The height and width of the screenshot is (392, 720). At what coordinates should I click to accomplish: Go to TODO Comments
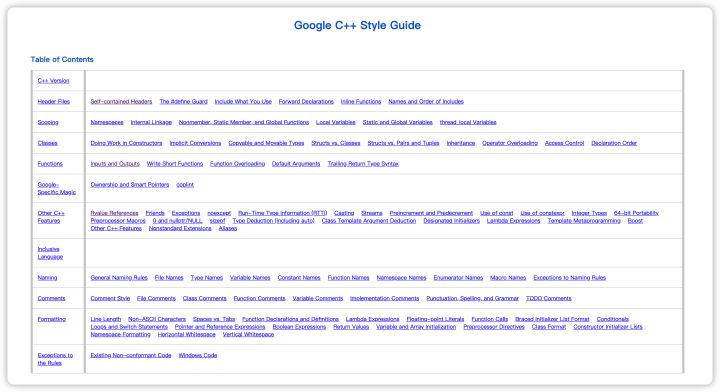click(549, 298)
